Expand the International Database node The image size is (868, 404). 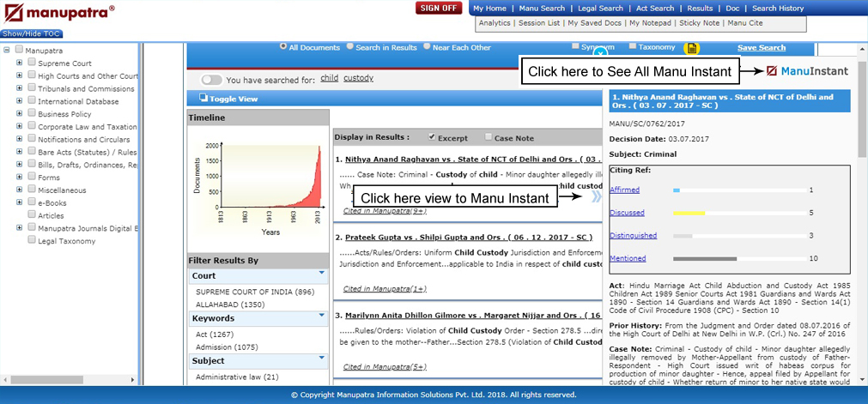tap(20, 100)
